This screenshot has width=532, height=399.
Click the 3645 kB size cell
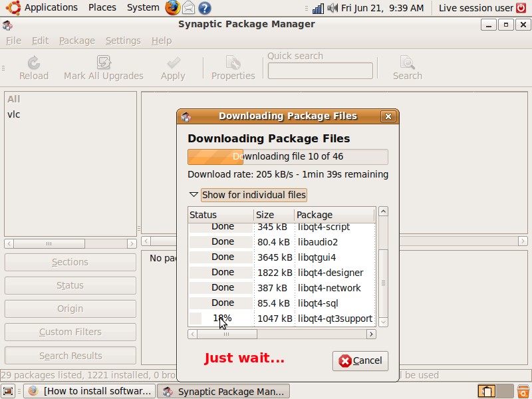tap(275, 257)
